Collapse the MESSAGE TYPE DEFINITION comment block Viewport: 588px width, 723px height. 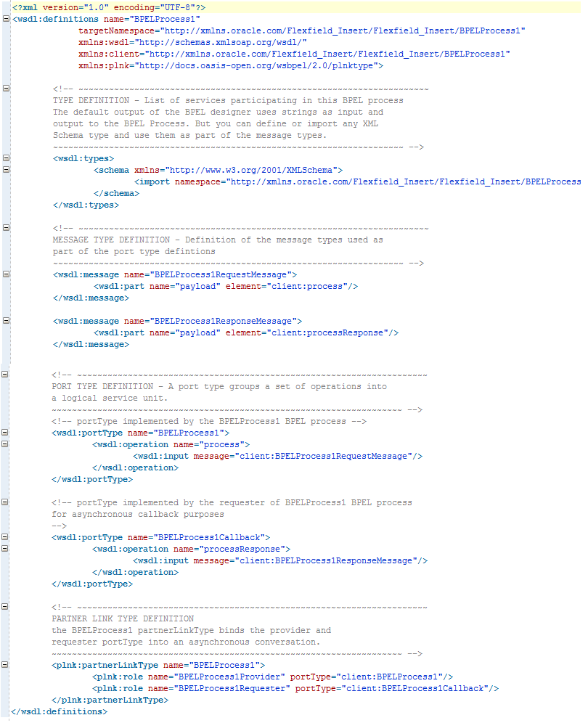pos(6,227)
